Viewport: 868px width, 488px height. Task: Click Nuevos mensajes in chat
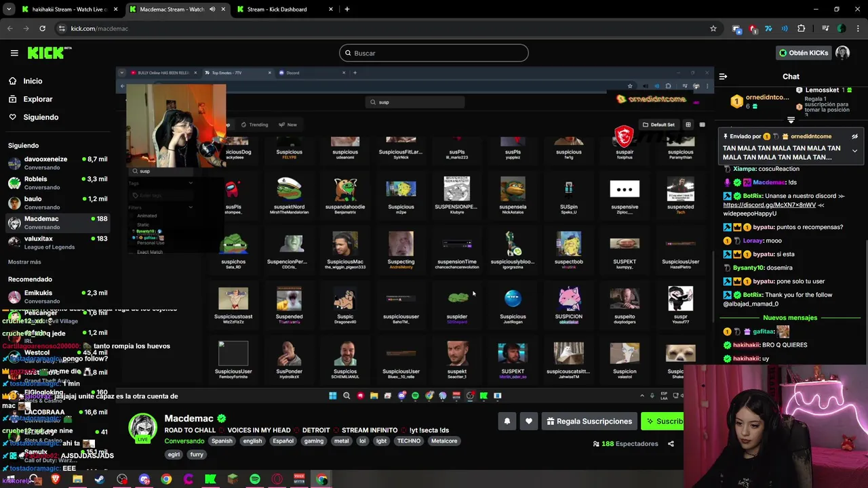click(x=790, y=318)
